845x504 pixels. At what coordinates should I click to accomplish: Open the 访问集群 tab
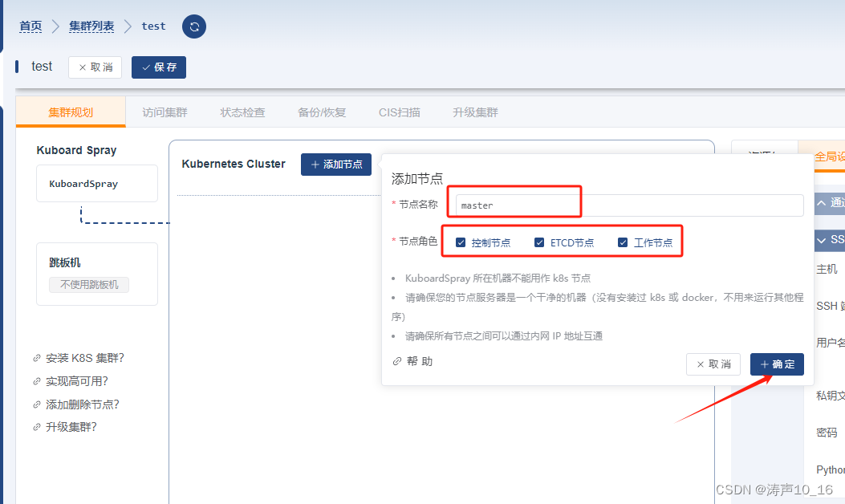165,112
